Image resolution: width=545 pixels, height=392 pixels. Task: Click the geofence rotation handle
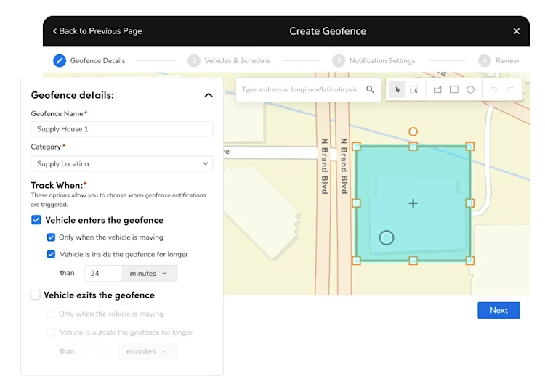pos(413,131)
